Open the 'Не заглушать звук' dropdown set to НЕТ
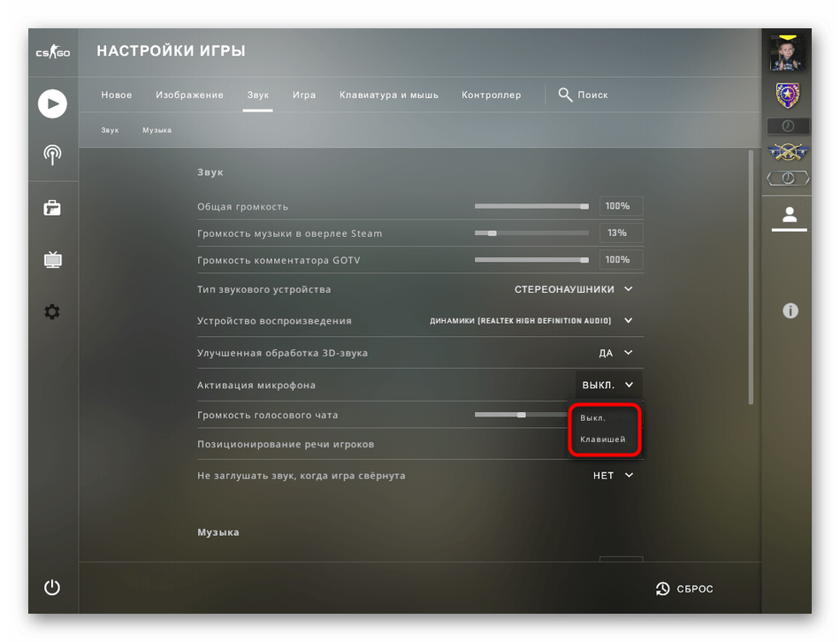840x642 pixels. pyautogui.click(x=614, y=476)
